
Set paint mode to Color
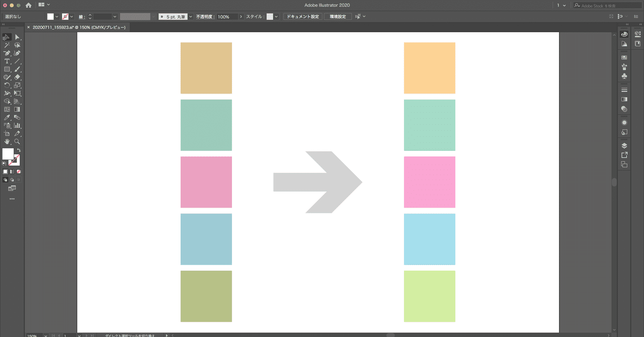(x=5, y=172)
